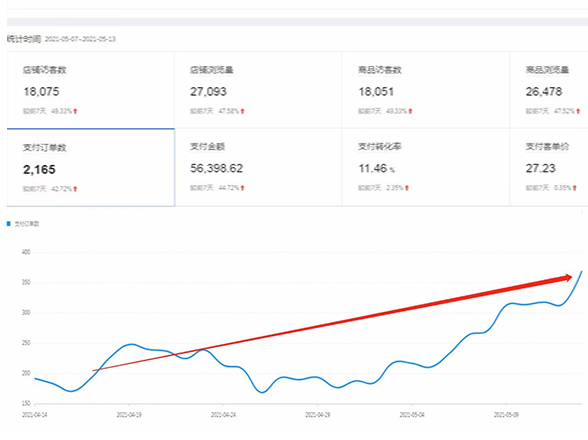588x440 pixels.
Task: Click the bold value 2,165
Action: point(39,170)
